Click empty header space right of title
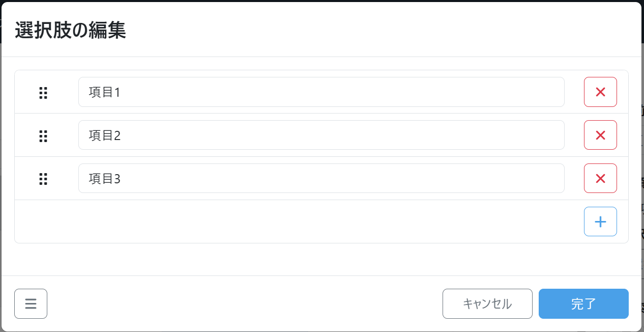 coord(382,31)
